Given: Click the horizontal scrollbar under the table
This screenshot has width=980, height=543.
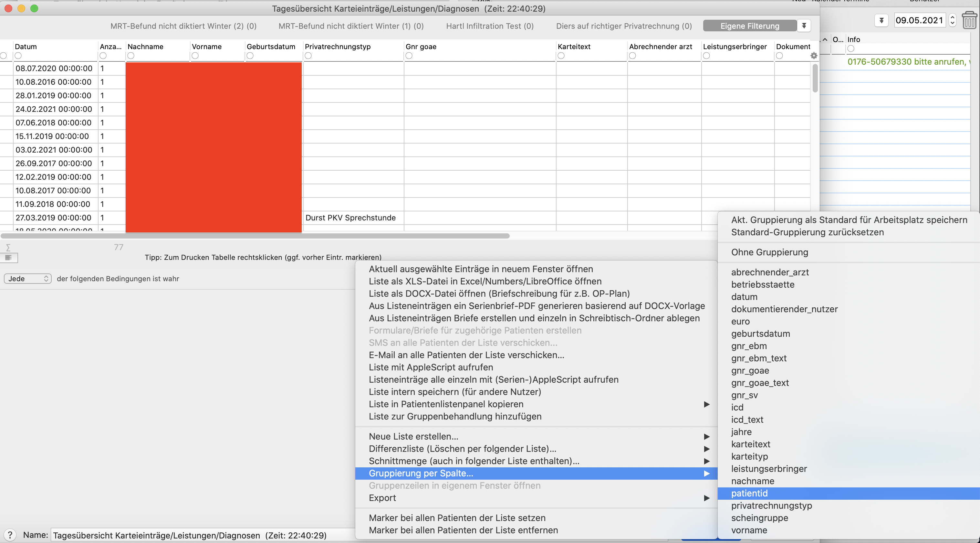Looking at the screenshot, I should (255, 236).
